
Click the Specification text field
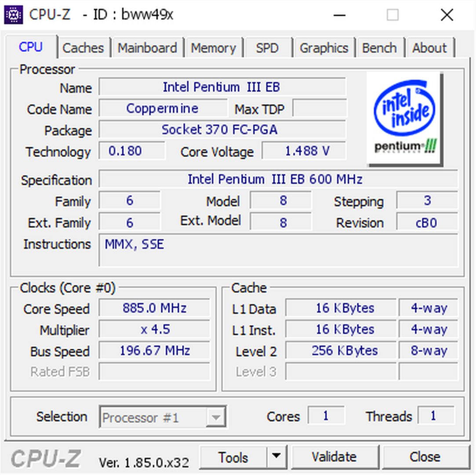278,179
